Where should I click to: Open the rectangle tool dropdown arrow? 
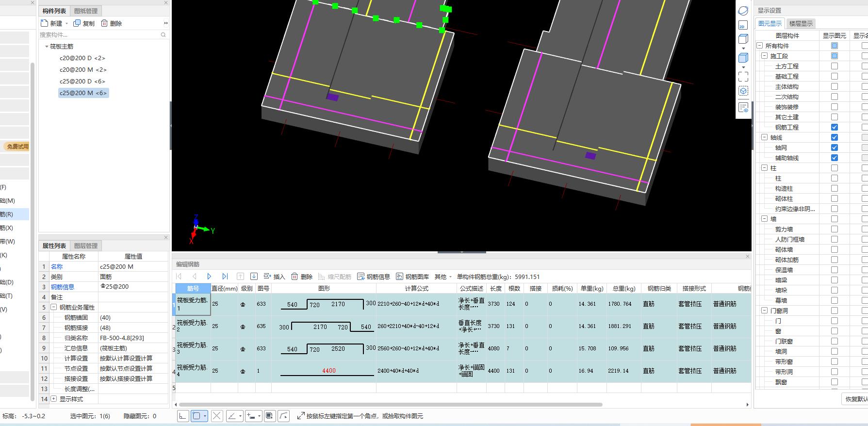(205, 416)
